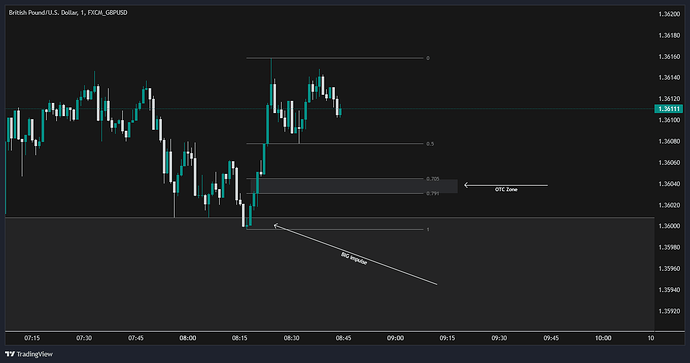Click the Fibonacci 0.5 level label
690x363 pixels.
pos(430,144)
